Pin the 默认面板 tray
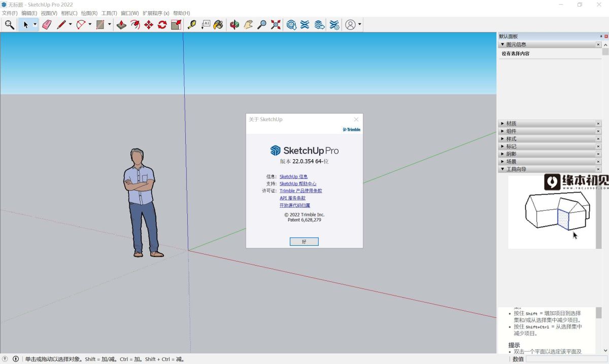Image resolution: width=609 pixels, height=364 pixels. pyautogui.click(x=601, y=37)
